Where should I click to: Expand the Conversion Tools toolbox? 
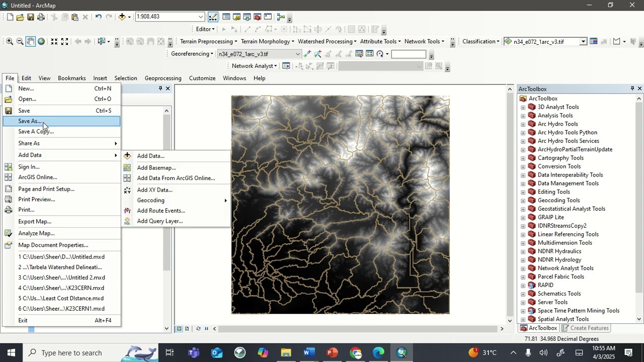coord(523,166)
